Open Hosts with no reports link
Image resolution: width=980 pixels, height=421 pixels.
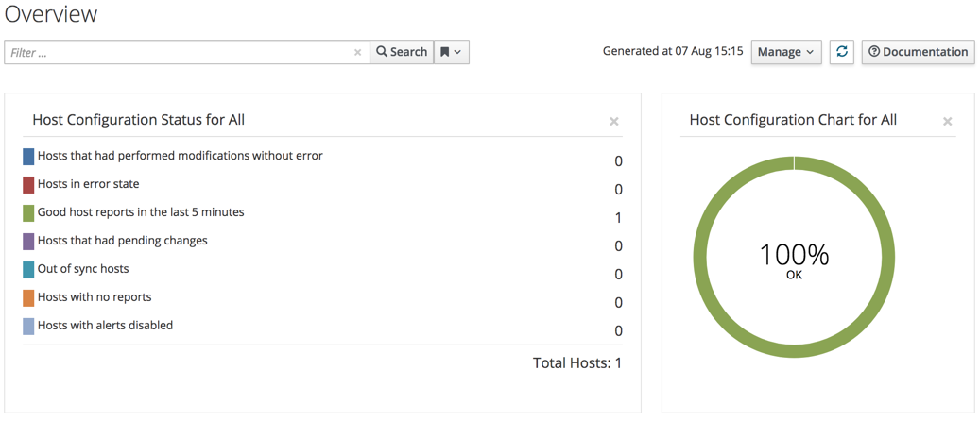click(x=95, y=297)
